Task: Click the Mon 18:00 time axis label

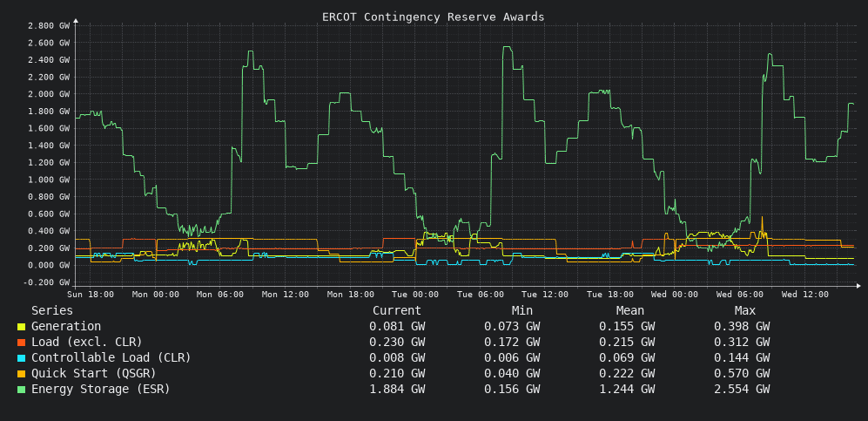Action: pos(350,295)
